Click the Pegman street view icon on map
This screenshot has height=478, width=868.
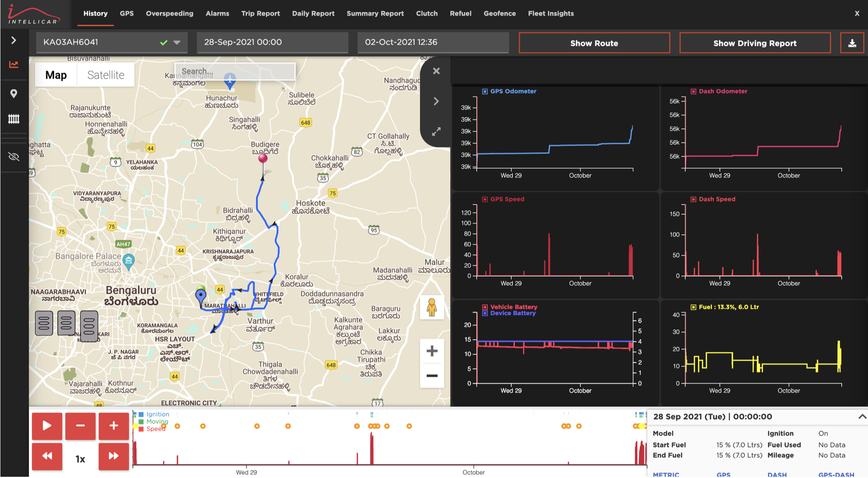[432, 308]
